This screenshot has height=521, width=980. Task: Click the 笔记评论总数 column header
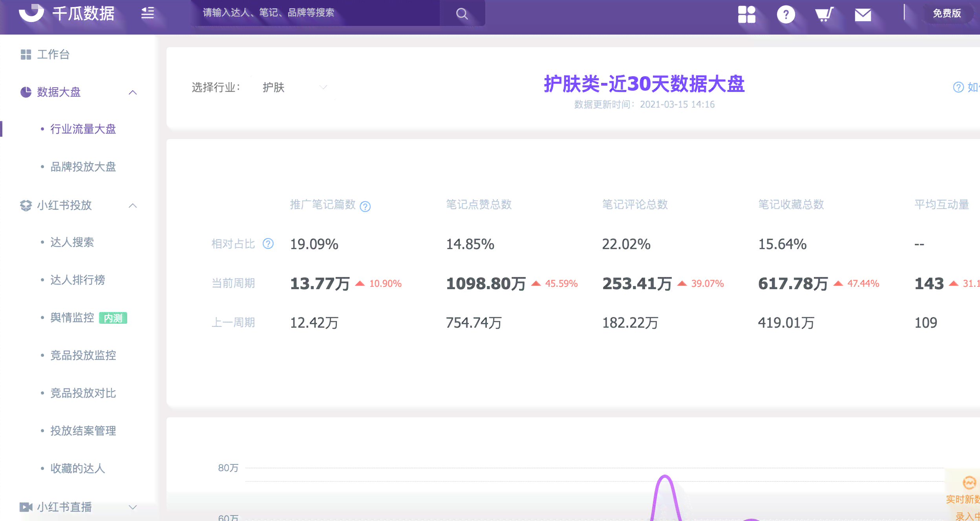(635, 204)
